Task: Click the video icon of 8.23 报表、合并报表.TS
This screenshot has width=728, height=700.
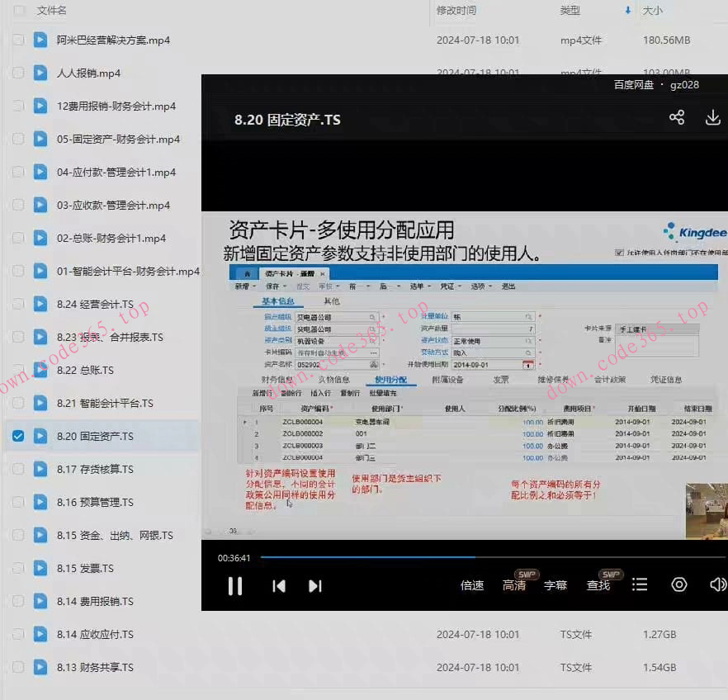Action: tap(40, 337)
